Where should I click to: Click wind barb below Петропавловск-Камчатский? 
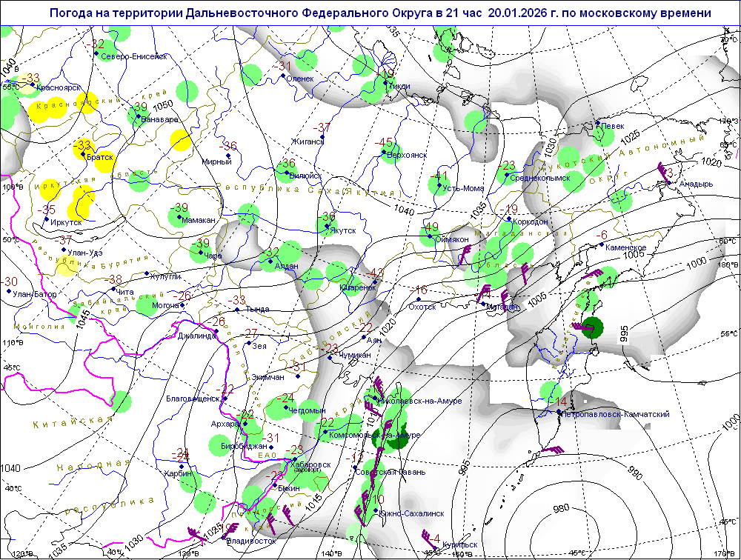[551, 450]
